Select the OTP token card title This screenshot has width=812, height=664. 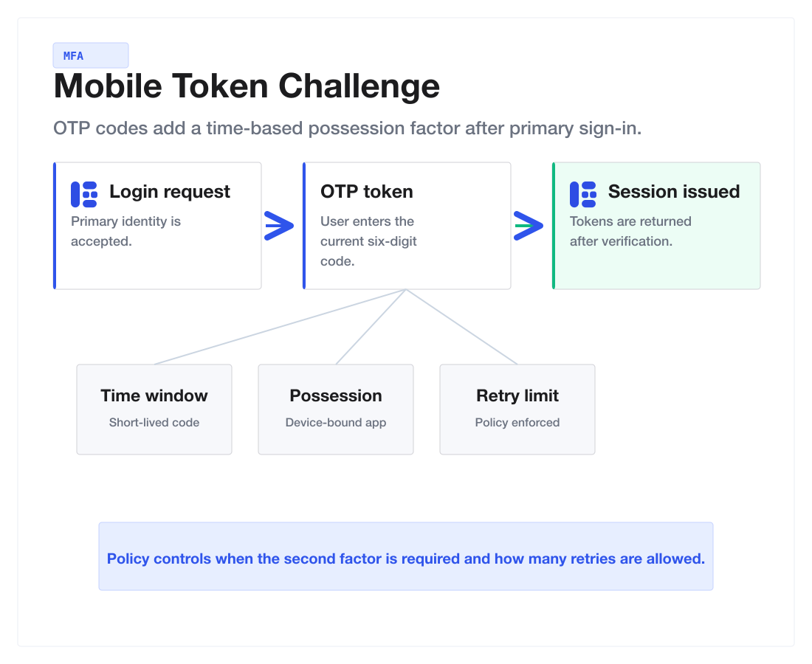pos(367,192)
